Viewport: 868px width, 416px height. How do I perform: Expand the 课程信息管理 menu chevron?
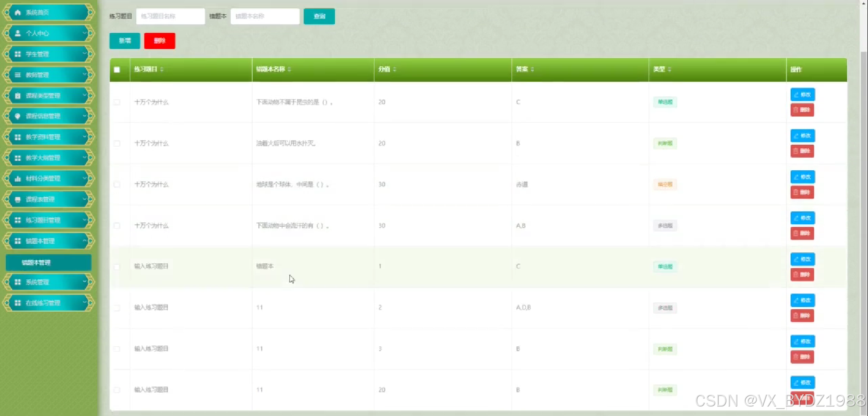(x=85, y=116)
